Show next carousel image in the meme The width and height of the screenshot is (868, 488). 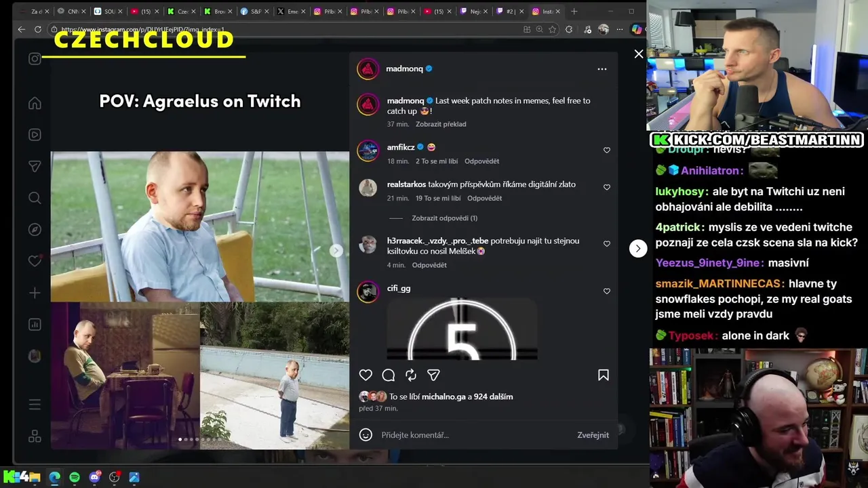pyautogui.click(x=336, y=251)
